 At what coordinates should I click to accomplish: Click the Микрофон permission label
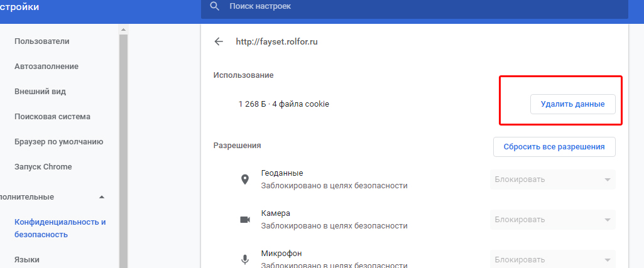point(281,253)
